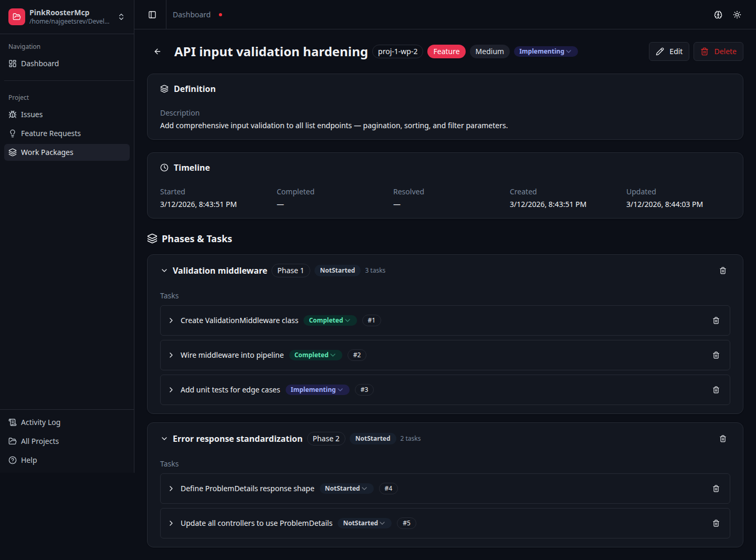Open status dropdown for Create ValidationMiddleware class
The height and width of the screenshot is (560, 756).
[x=330, y=320]
